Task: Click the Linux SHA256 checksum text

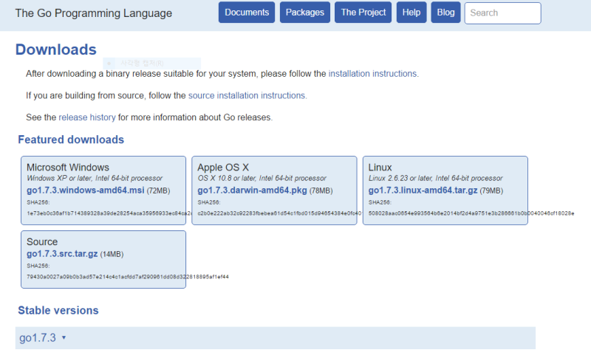Action: point(471,213)
